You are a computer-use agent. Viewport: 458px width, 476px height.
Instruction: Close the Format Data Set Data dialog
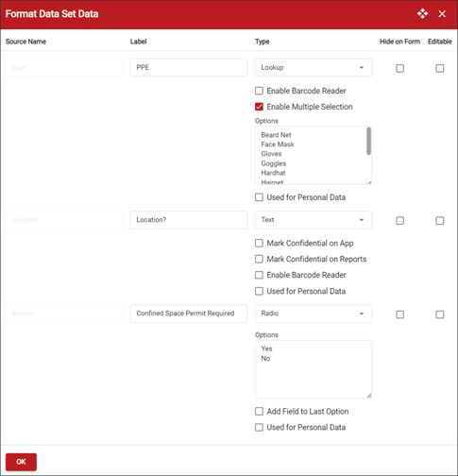[442, 14]
